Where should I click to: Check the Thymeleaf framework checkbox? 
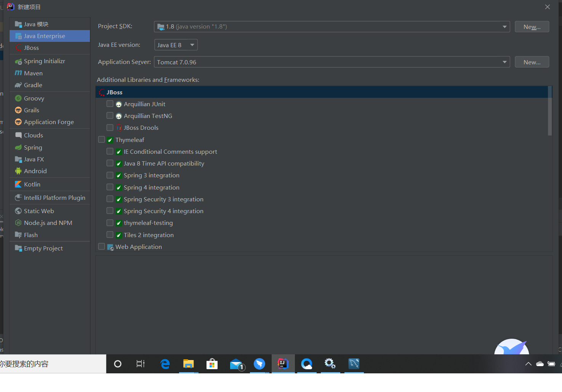(102, 140)
